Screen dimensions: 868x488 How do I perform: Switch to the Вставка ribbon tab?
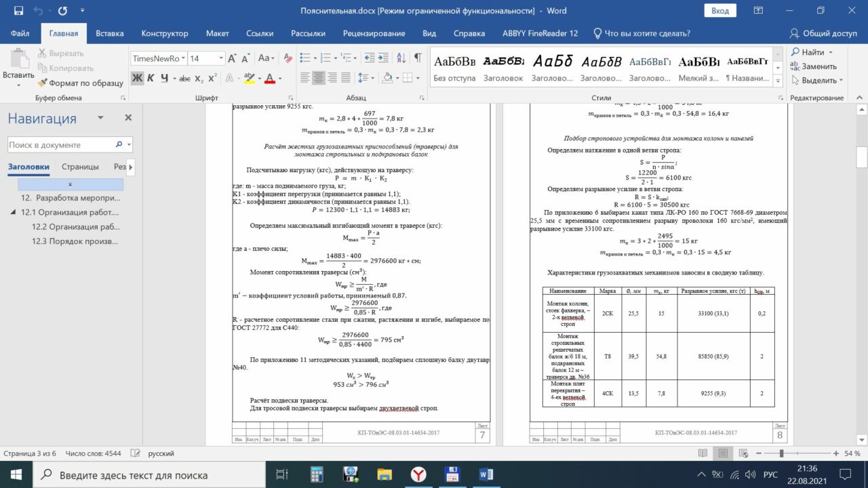tap(109, 33)
